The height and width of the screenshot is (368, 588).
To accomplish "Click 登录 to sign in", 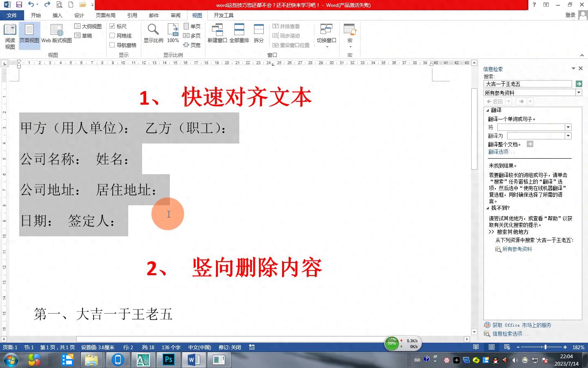I will [570, 15].
